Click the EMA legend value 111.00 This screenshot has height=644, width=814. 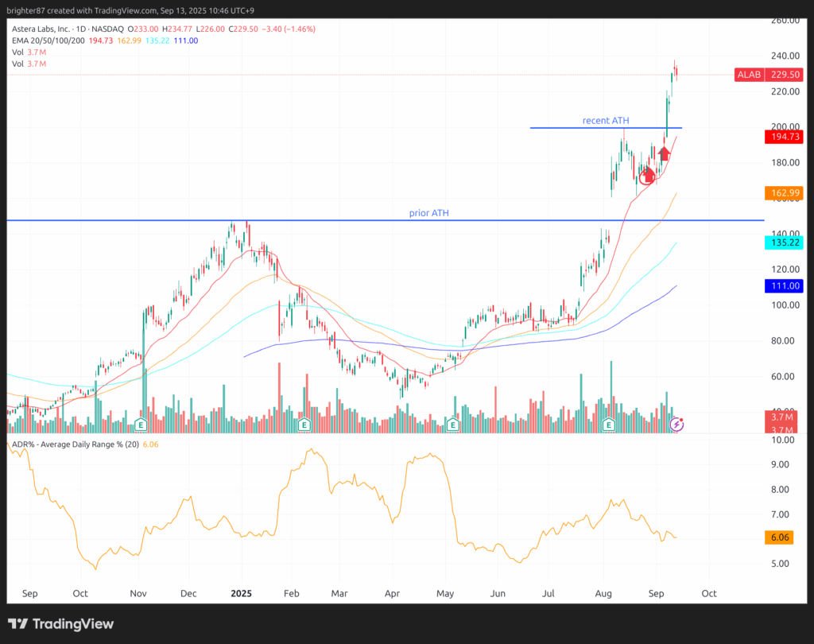click(186, 41)
